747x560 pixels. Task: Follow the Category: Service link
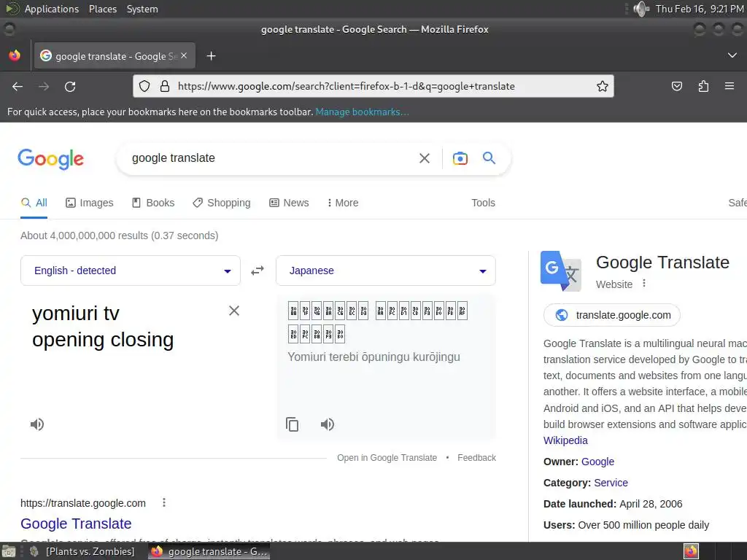pos(611,483)
